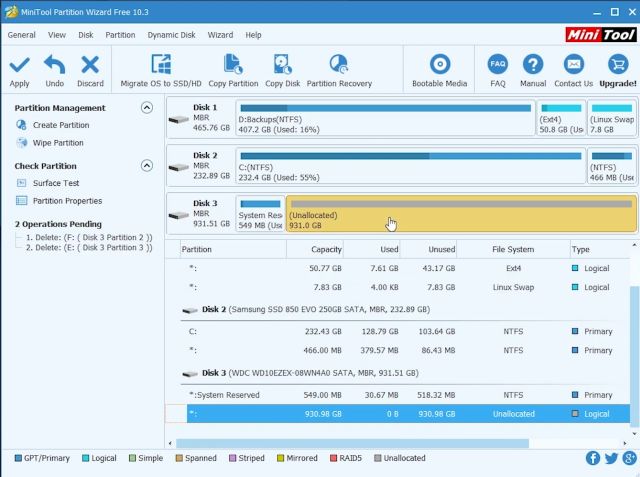Open the General menu

(x=21, y=35)
